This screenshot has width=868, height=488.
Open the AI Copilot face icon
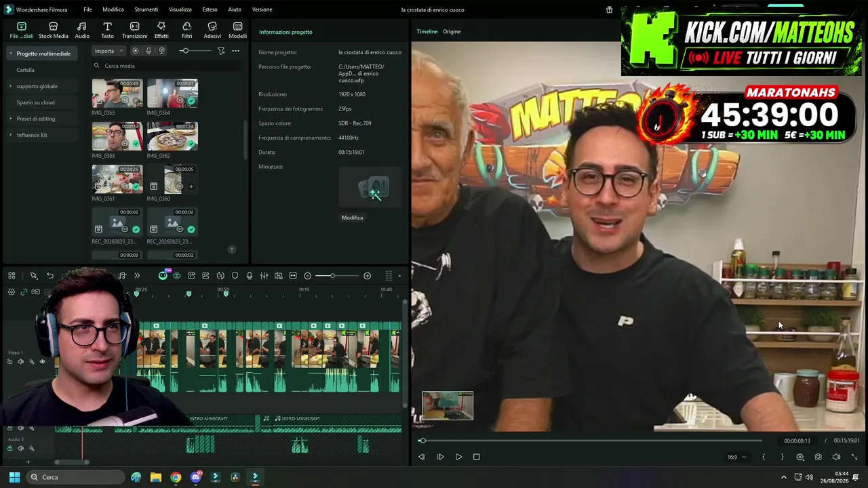[163, 276]
